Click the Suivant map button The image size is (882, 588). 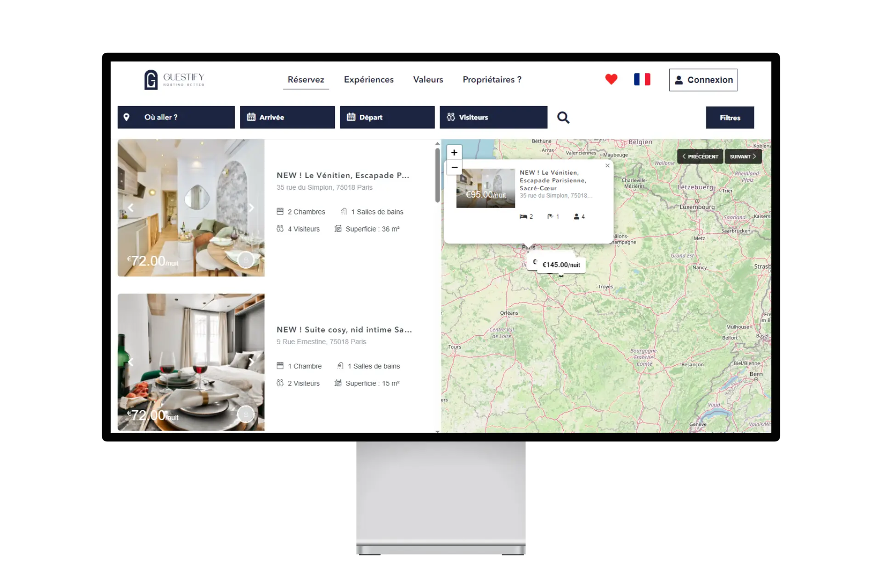tap(742, 157)
